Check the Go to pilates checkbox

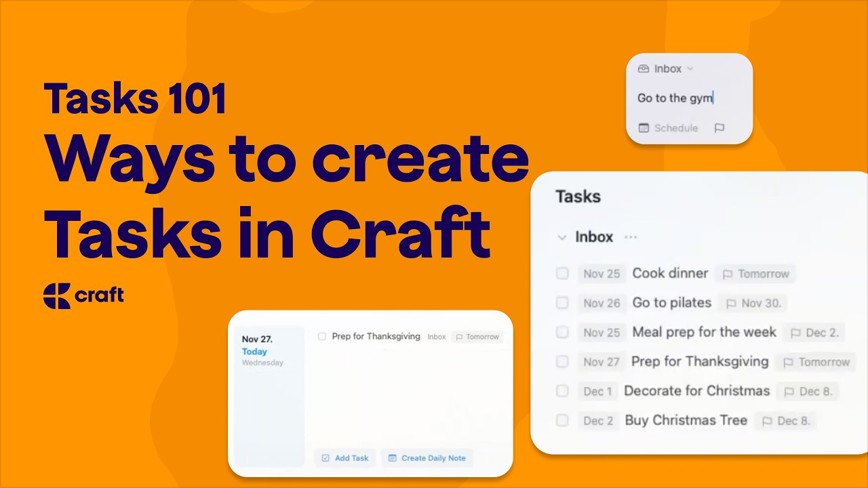pyautogui.click(x=562, y=303)
